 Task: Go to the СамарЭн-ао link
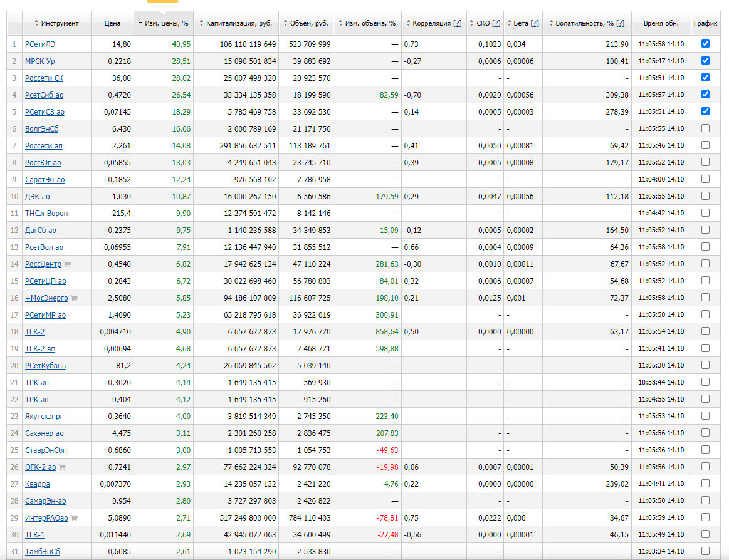[x=46, y=502]
